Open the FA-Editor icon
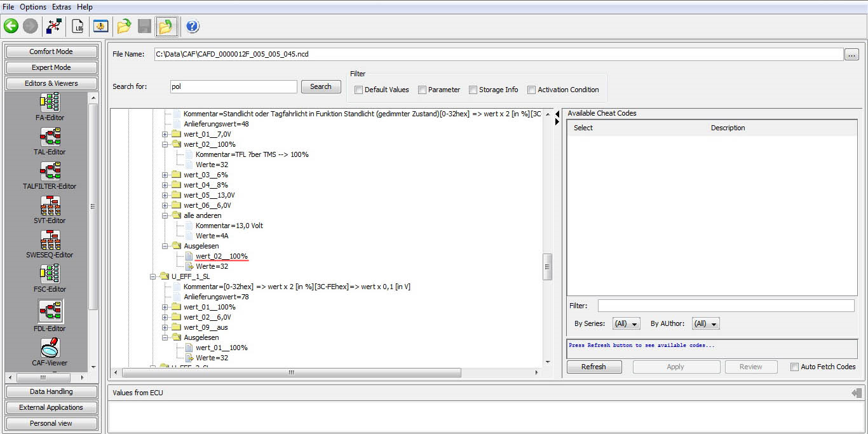 tap(50, 102)
